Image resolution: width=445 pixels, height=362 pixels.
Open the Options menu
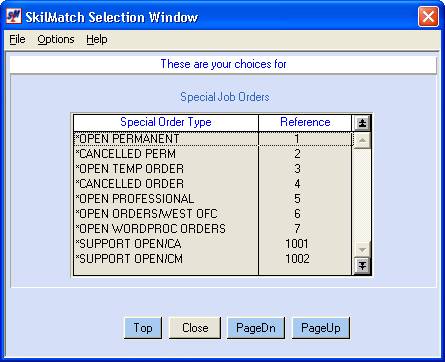coord(56,39)
